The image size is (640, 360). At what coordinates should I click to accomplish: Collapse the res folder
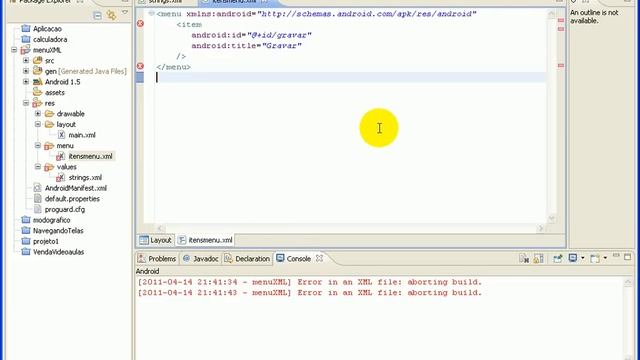tap(26, 103)
